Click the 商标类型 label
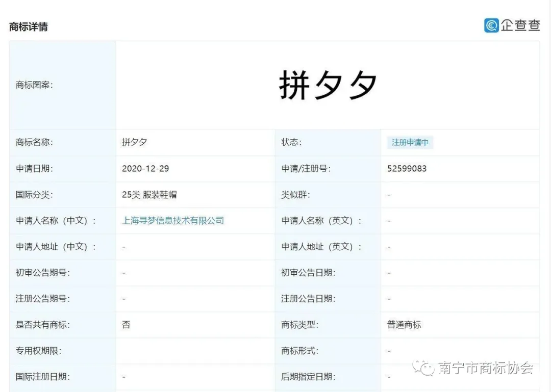 click(300, 325)
